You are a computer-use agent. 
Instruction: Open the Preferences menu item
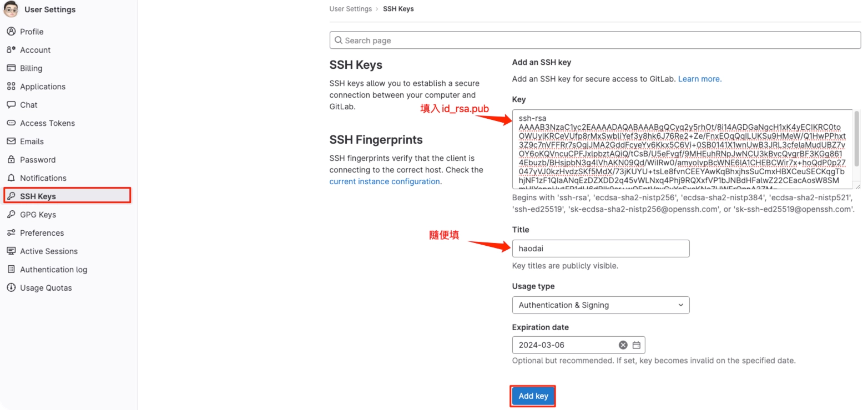point(42,233)
